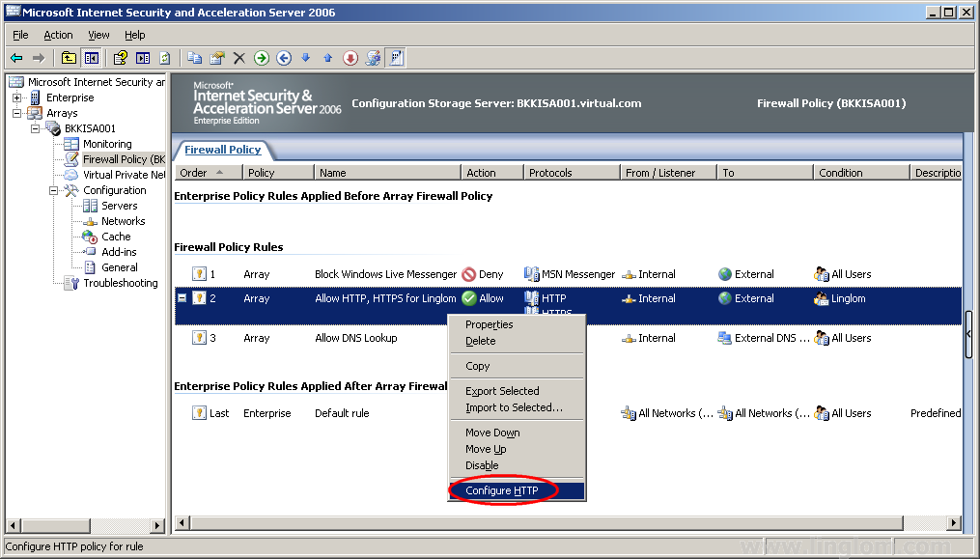Image resolution: width=980 pixels, height=559 pixels.
Task: Click the Condition column header
Action: (x=862, y=173)
